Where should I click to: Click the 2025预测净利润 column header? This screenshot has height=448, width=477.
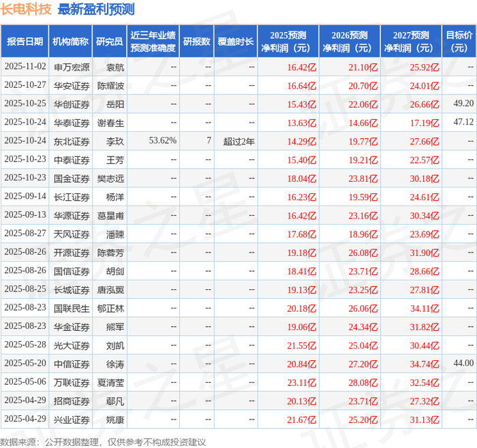pyautogui.click(x=288, y=42)
